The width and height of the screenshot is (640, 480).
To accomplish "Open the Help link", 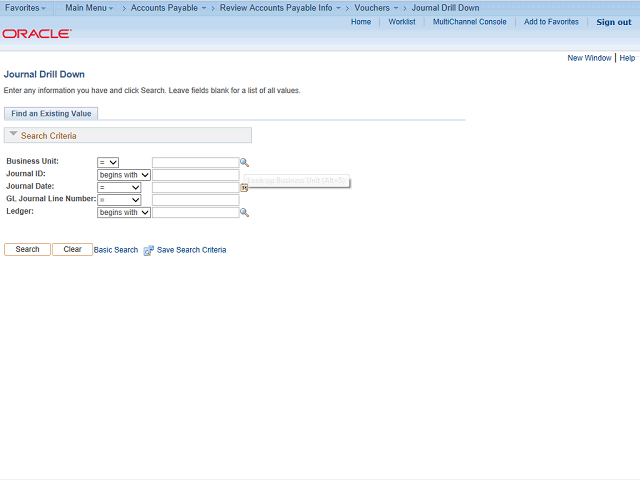I will pyautogui.click(x=627, y=58).
